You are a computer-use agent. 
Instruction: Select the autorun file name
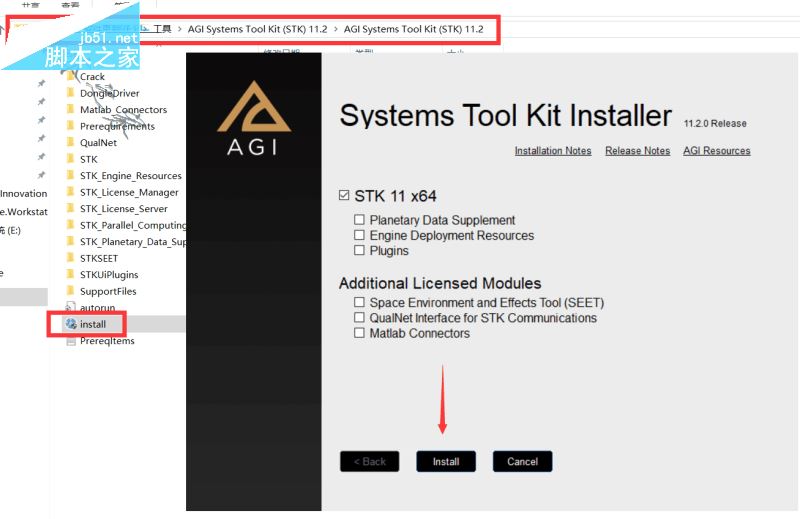tap(97, 307)
